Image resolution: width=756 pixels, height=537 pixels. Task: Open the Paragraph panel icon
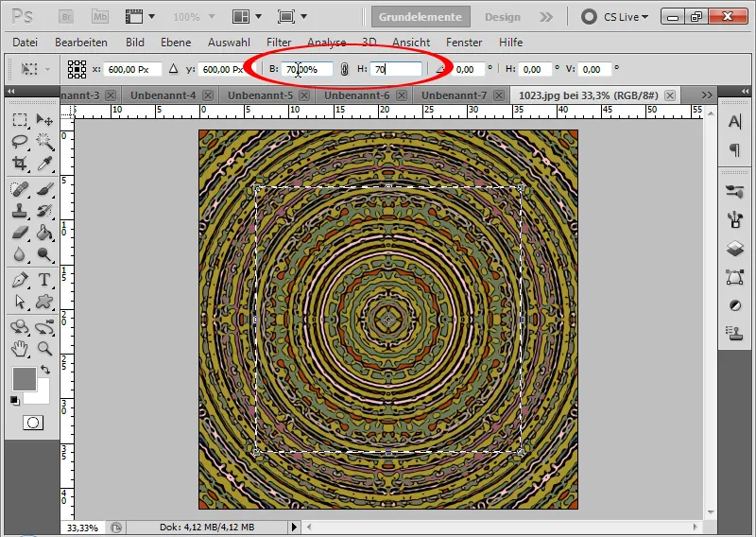735,150
